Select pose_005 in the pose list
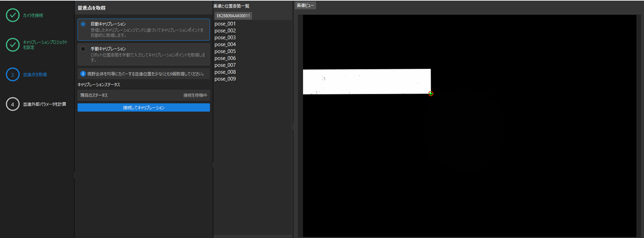The image size is (644, 238). [225, 51]
